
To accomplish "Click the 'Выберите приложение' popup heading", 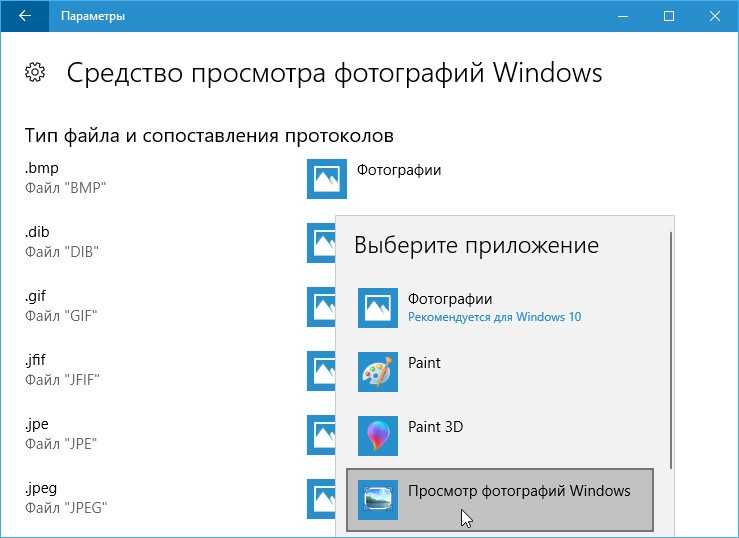I will pyautogui.click(x=476, y=245).
